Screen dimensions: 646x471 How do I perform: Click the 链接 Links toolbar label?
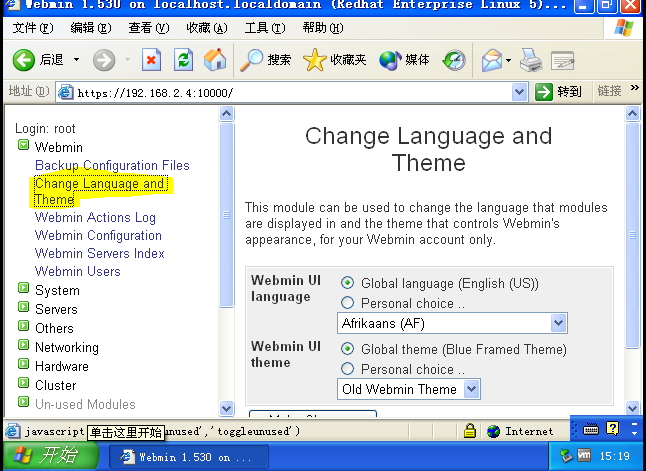pos(609,91)
